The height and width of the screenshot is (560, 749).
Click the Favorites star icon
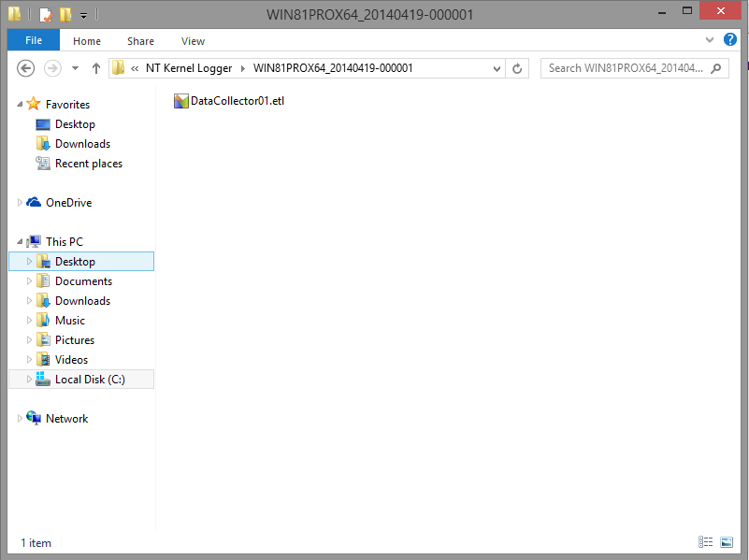click(x=34, y=104)
